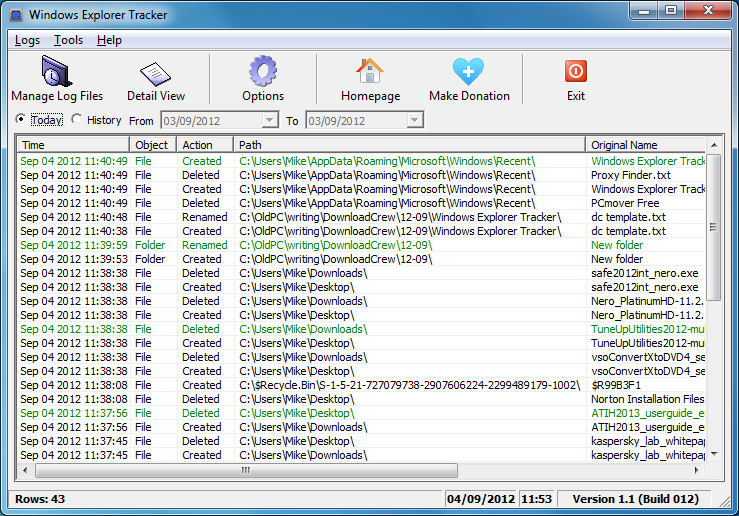
Task: Open Manage Log Files toolbar icon
Action: coord(57,73)
